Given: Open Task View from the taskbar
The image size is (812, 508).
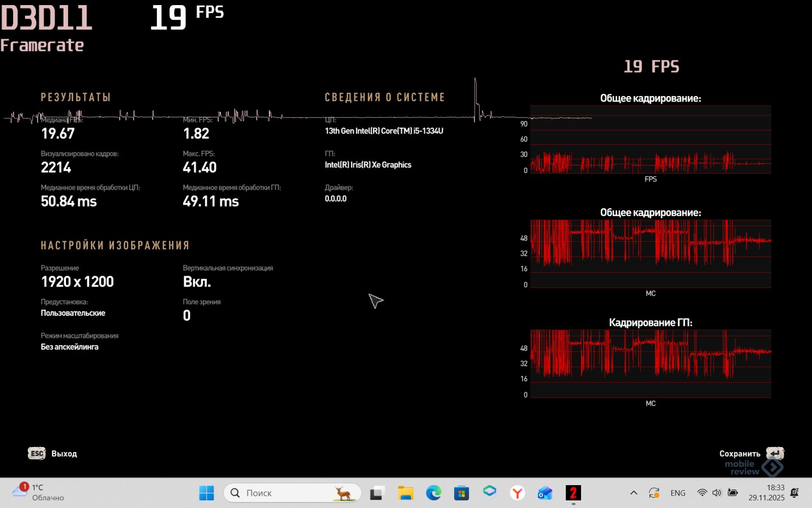Looking at the screenshot, I should (x=377, y=493).
